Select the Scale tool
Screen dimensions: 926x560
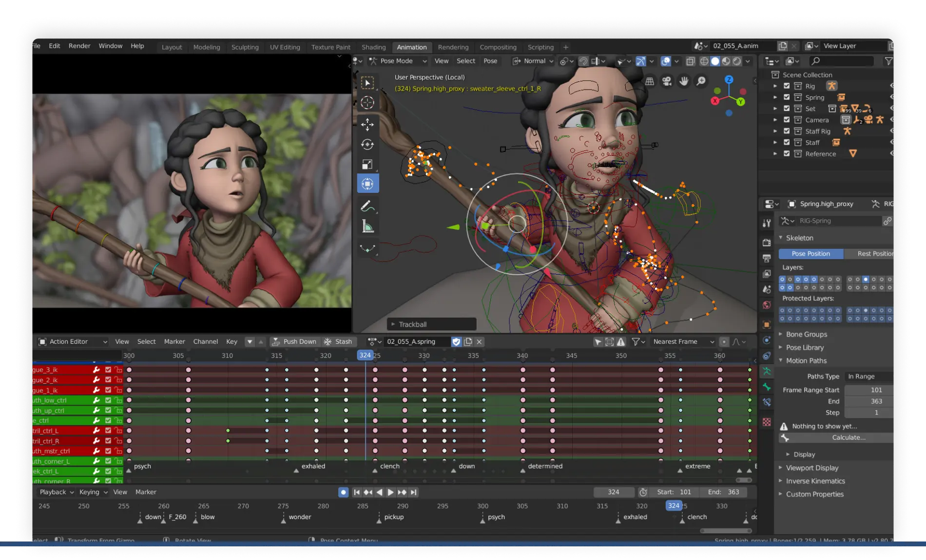367,165
